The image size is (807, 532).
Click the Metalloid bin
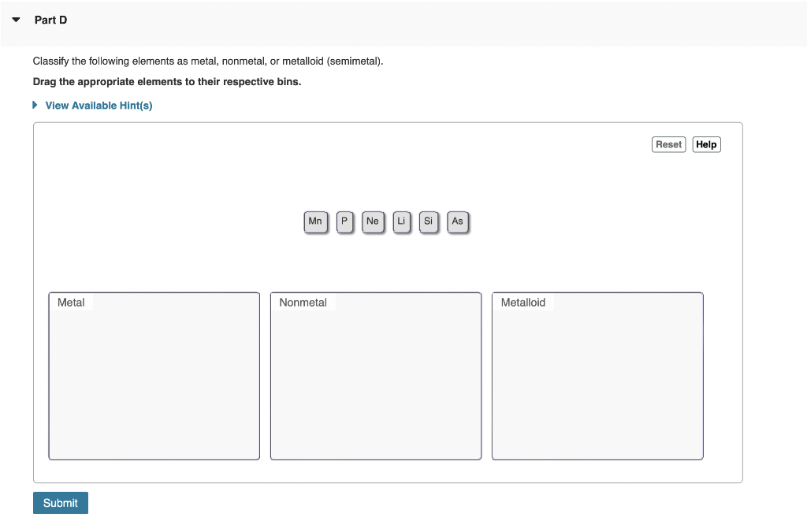(597, 376)
